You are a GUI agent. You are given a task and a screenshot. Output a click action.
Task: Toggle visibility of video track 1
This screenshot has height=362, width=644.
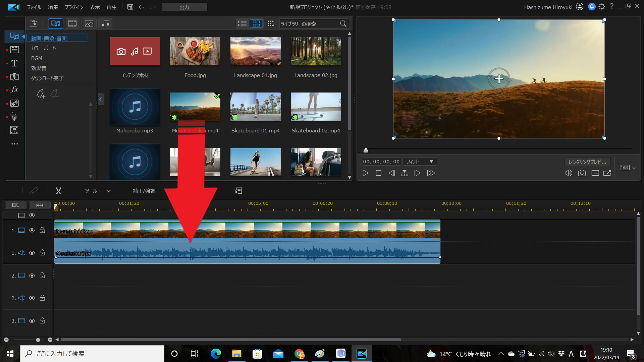click(x=32, y=230)
